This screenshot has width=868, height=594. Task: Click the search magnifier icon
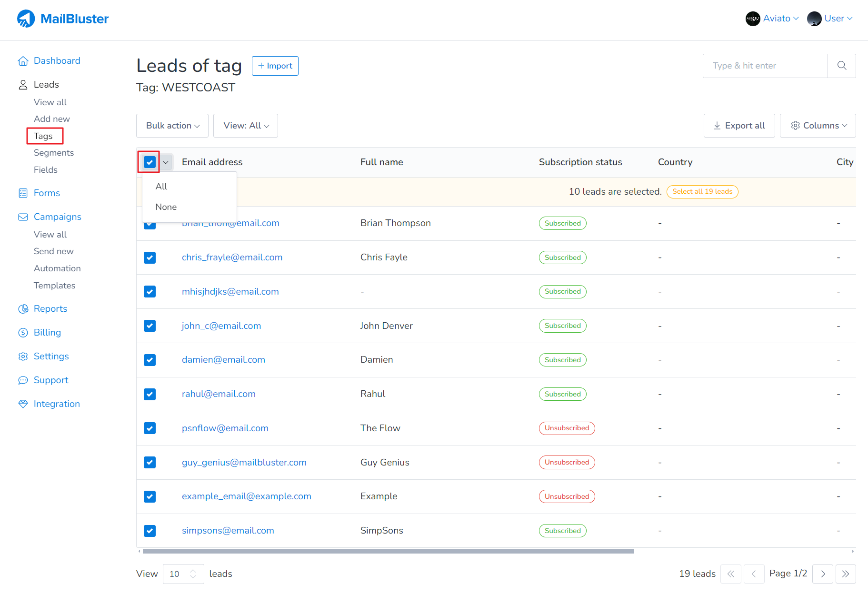841,66
